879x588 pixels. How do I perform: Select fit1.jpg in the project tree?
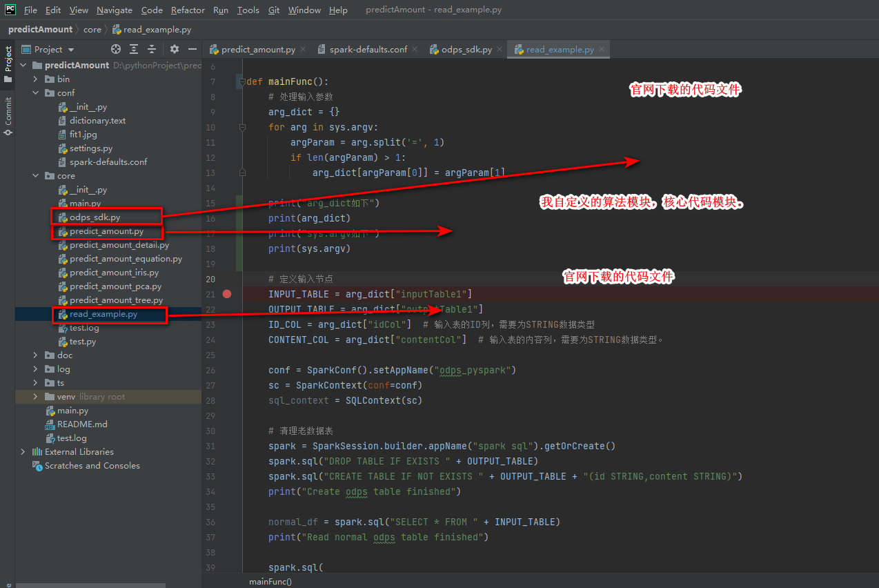(x=83, y=135)
